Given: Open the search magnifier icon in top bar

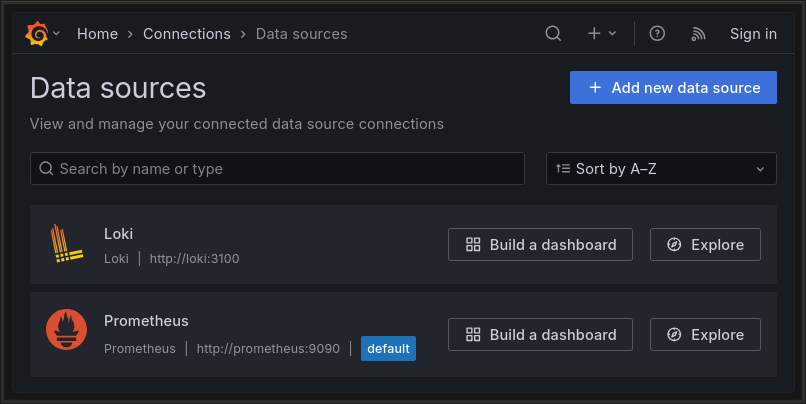Looking at the screenshot, I should [553, 33].
